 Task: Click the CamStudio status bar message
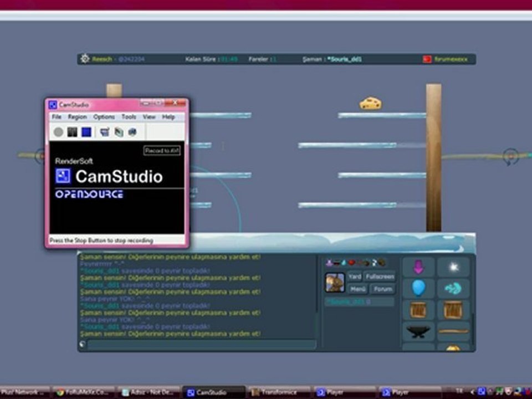click(x=101, y=241)
